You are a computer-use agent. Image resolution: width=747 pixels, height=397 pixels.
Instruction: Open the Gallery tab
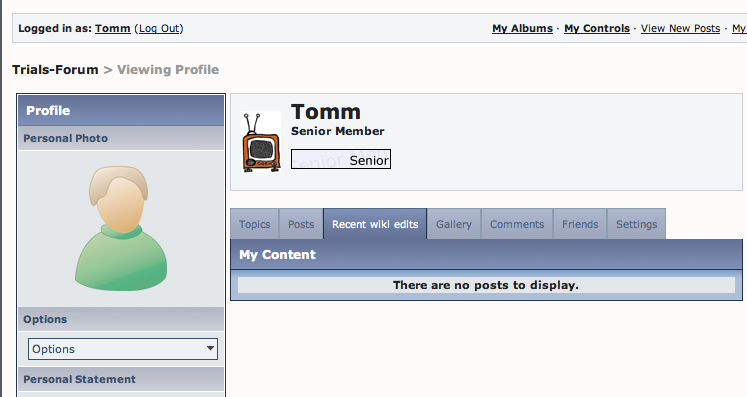[x=454, y=224]
